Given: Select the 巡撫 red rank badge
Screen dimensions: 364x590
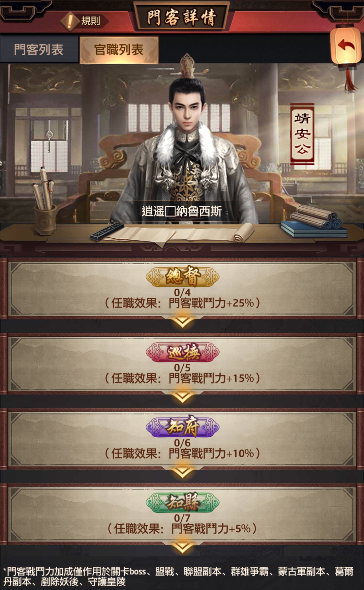Looking at the screenshot, I should click(x=182, y=352).
